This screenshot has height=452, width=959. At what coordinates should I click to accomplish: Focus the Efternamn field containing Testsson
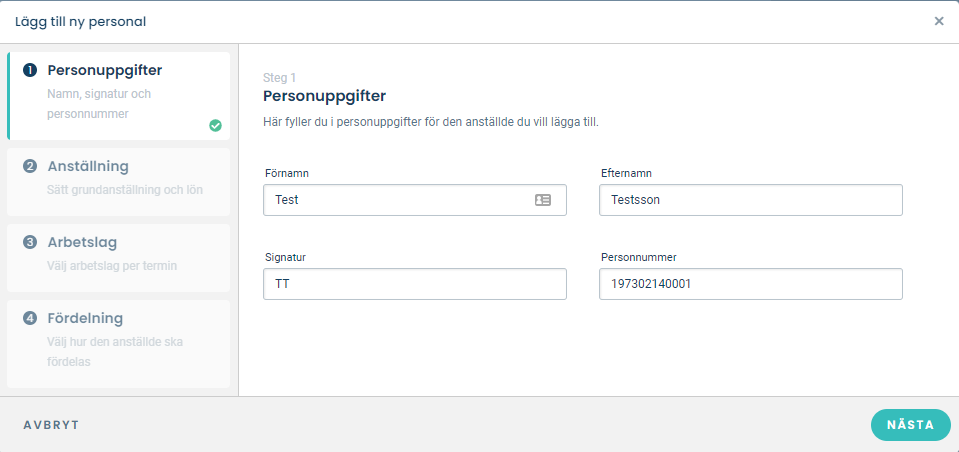[750, 200]
